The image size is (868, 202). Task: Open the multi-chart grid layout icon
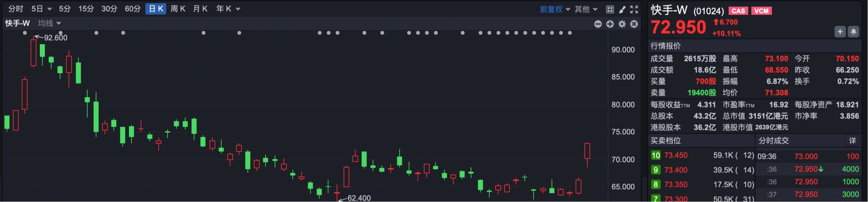point(610,9)
